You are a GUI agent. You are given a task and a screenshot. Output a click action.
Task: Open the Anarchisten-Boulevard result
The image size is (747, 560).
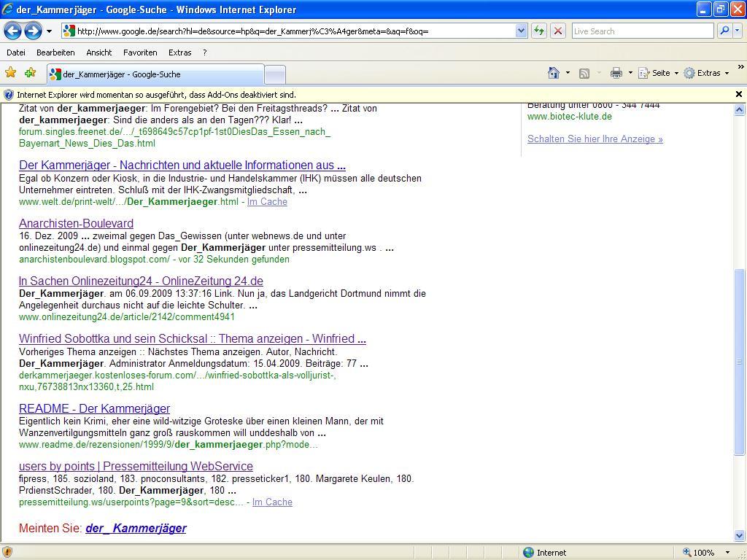(76, 223)
